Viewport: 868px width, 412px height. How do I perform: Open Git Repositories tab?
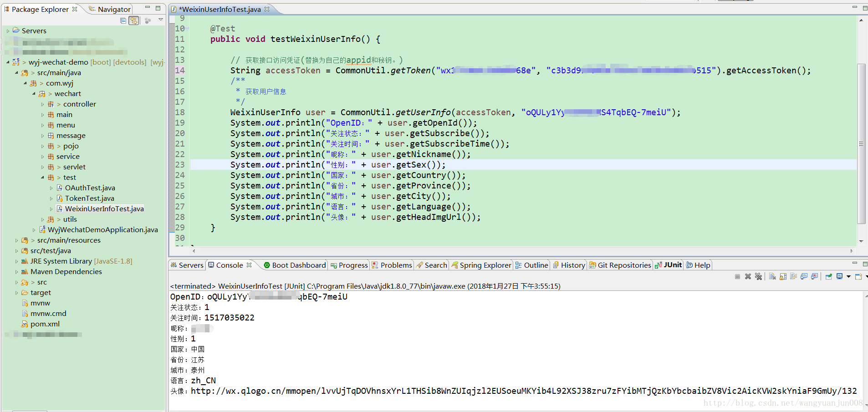coord(620,265)
